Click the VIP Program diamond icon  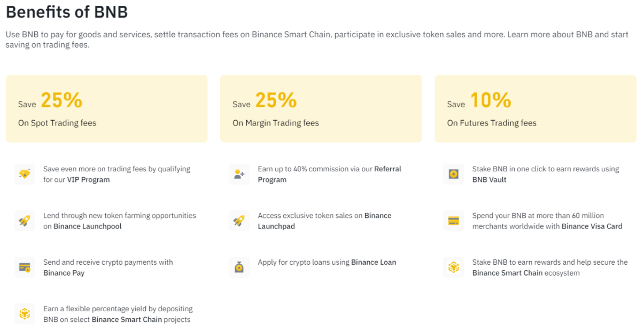click(x=25, y=174)
